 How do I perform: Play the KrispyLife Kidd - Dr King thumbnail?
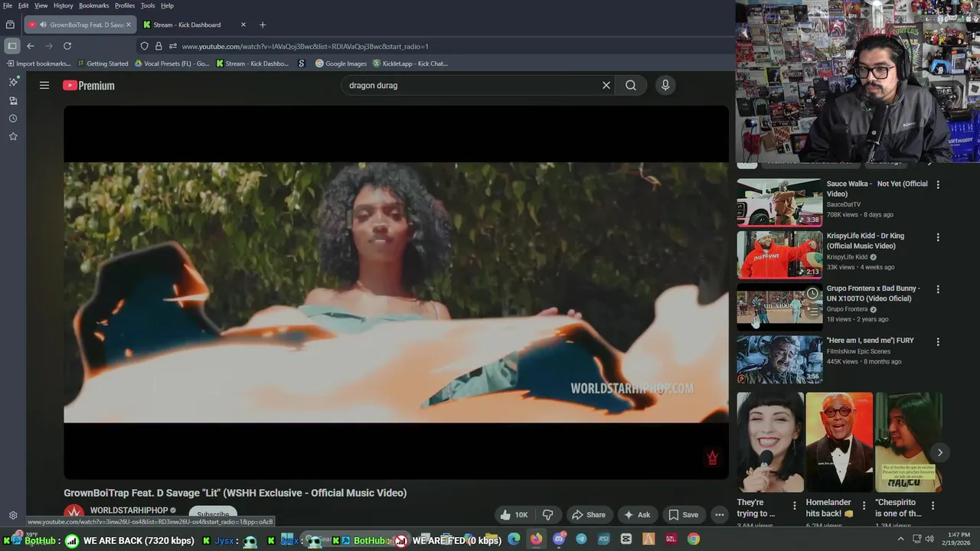coord(779,255)
